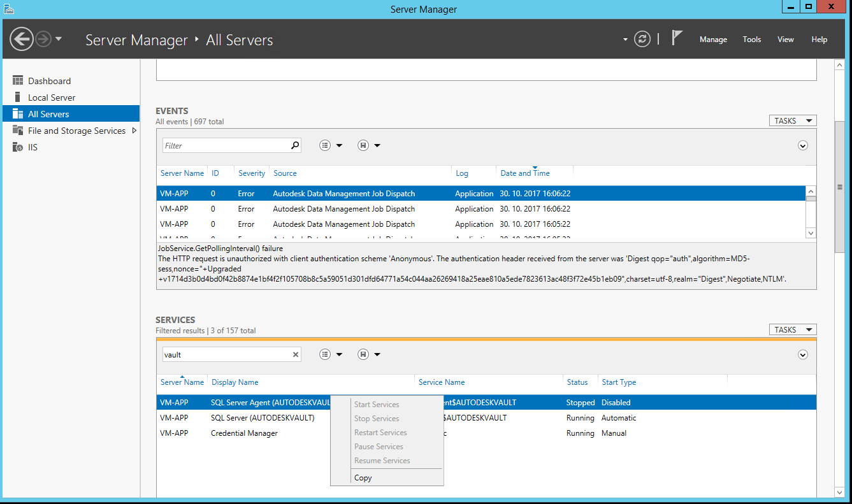
Task: Collapse the Services section chevron button
Action: click(x=803, y=354)
